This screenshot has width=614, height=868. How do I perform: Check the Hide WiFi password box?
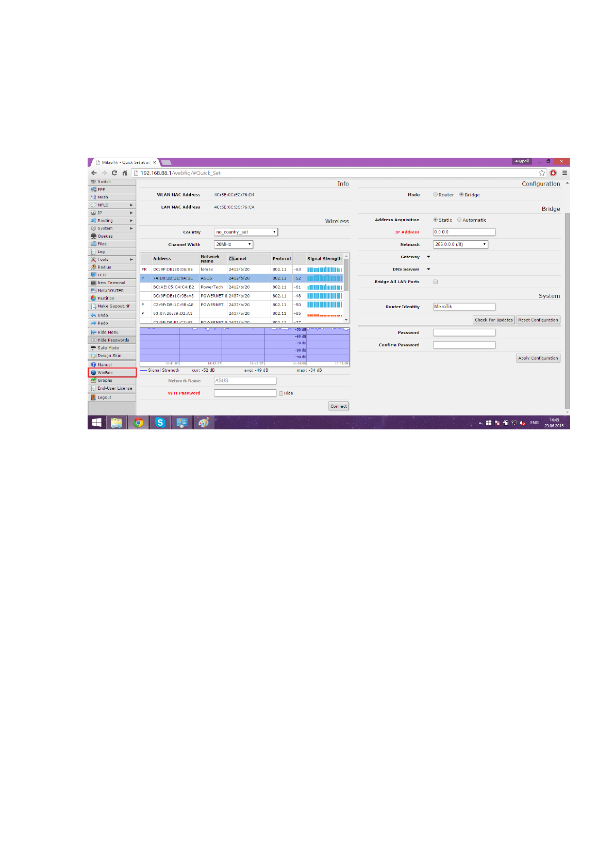[281, 393]
